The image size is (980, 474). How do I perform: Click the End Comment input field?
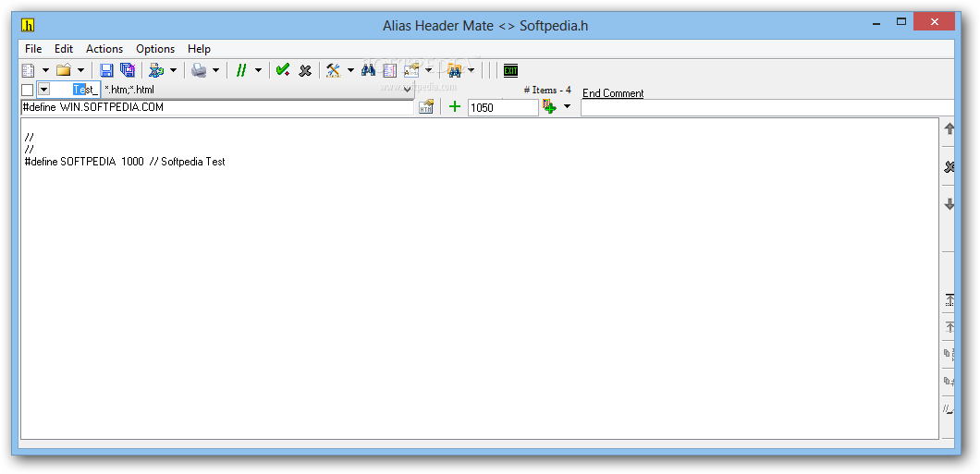point(767,107)
